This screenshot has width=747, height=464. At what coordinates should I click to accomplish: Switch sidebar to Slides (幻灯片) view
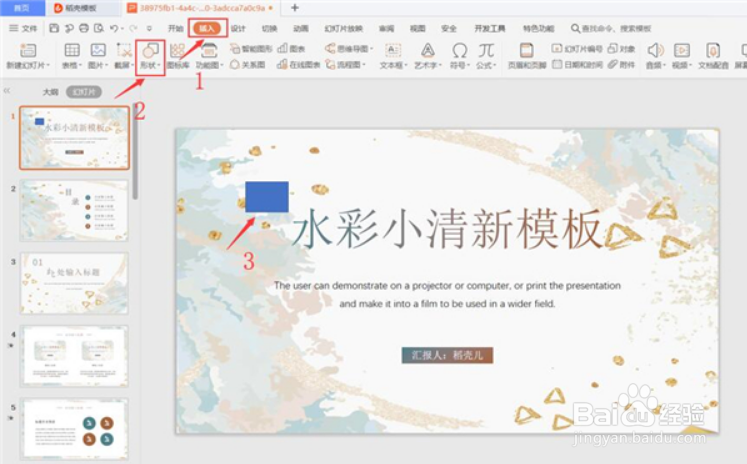pyautogui.click(x=84, y=92)
